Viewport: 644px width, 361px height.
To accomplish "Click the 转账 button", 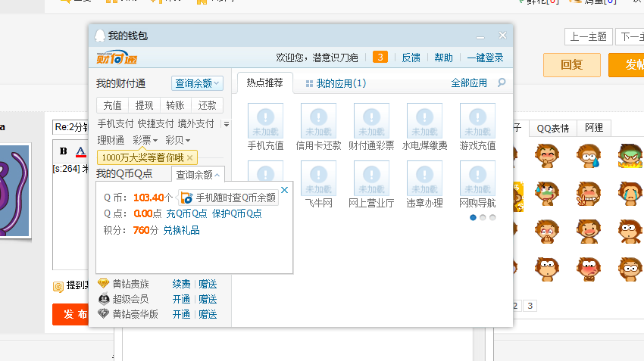I will (175, 105).
